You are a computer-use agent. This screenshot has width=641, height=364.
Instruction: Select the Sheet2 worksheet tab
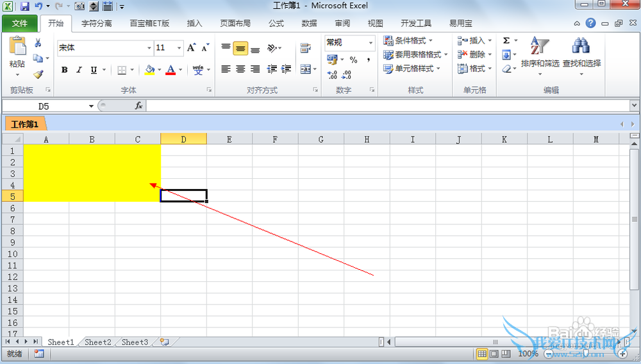97,342
